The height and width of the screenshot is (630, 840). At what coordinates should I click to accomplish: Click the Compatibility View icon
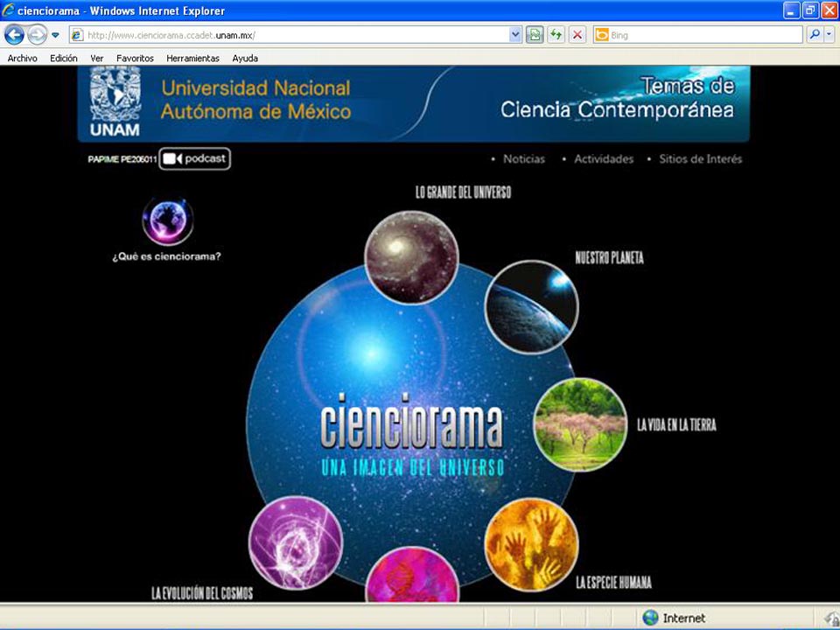(x=535, y=35)
